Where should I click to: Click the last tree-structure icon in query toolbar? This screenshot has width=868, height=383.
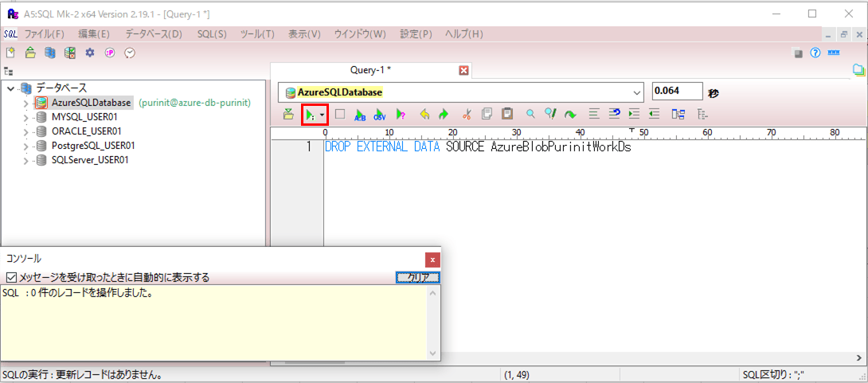click(702, 115)
